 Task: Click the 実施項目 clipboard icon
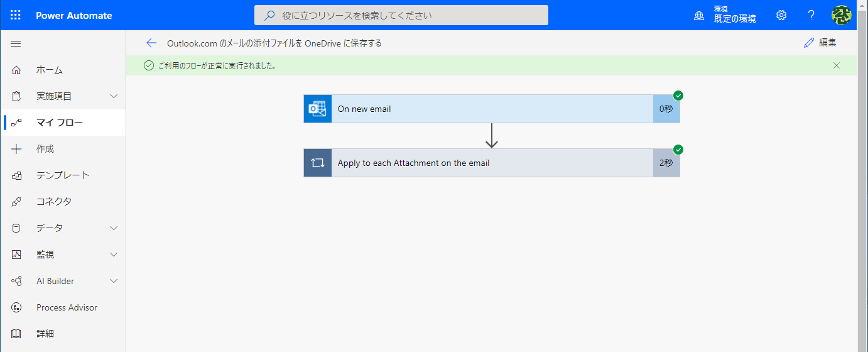coord(16,96)
